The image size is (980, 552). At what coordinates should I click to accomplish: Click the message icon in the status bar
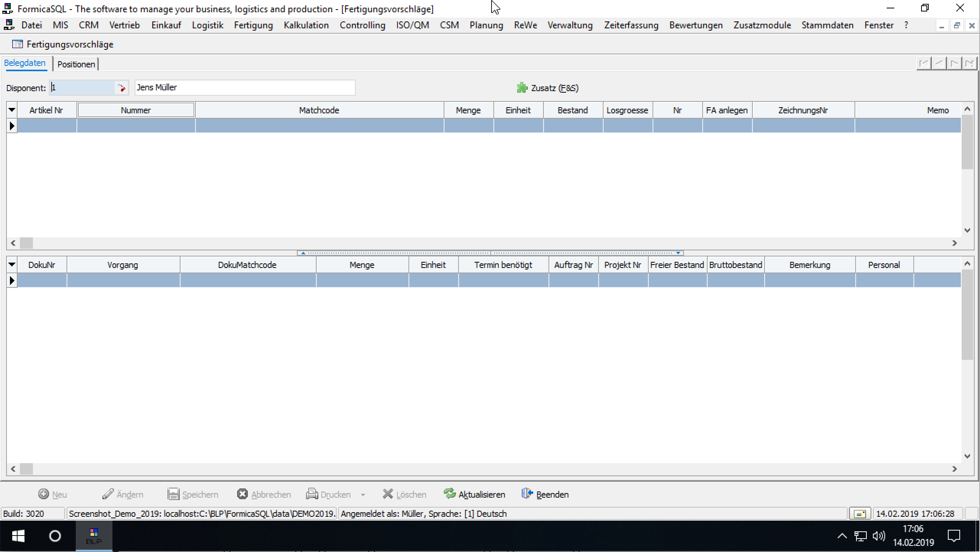[860, 514]
